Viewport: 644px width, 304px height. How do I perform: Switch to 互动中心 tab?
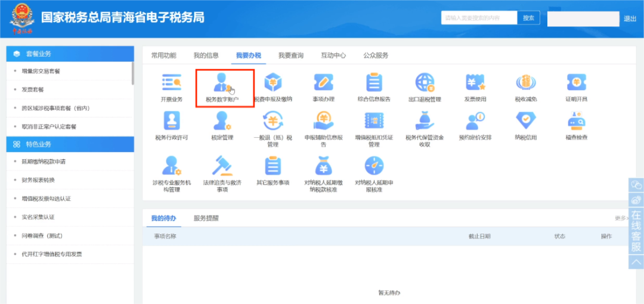(333, 55)
